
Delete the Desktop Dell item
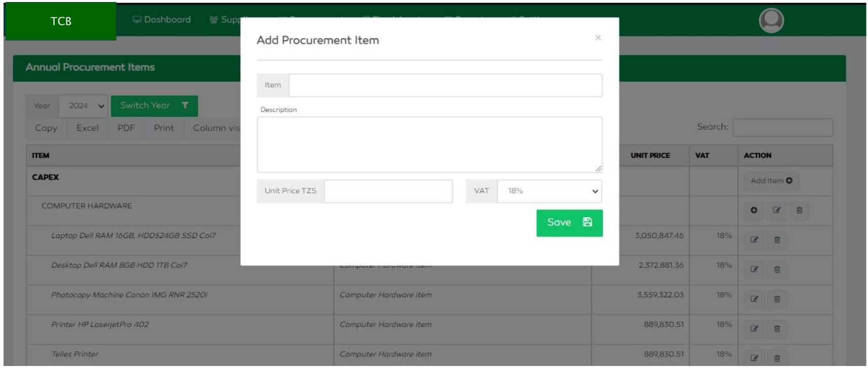777,269
